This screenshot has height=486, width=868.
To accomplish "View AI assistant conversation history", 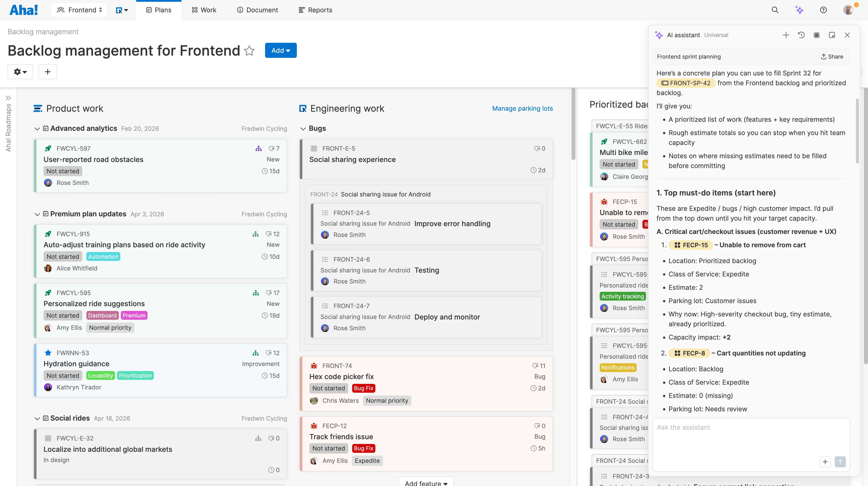I will point(802,35).
